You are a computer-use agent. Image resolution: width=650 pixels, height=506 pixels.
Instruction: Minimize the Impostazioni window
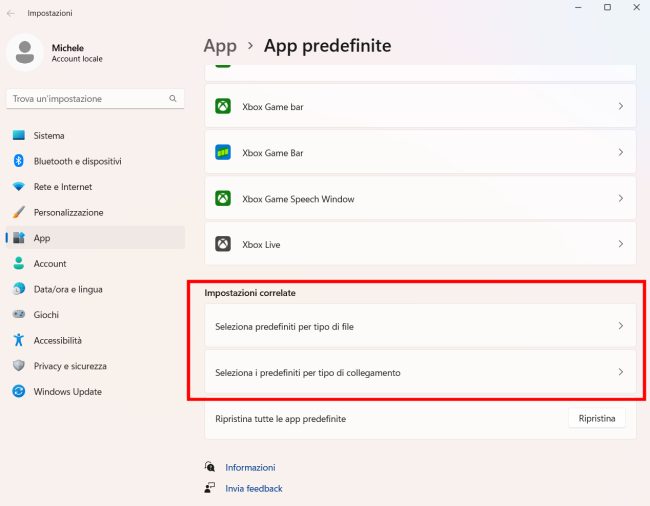coord(578,7)
